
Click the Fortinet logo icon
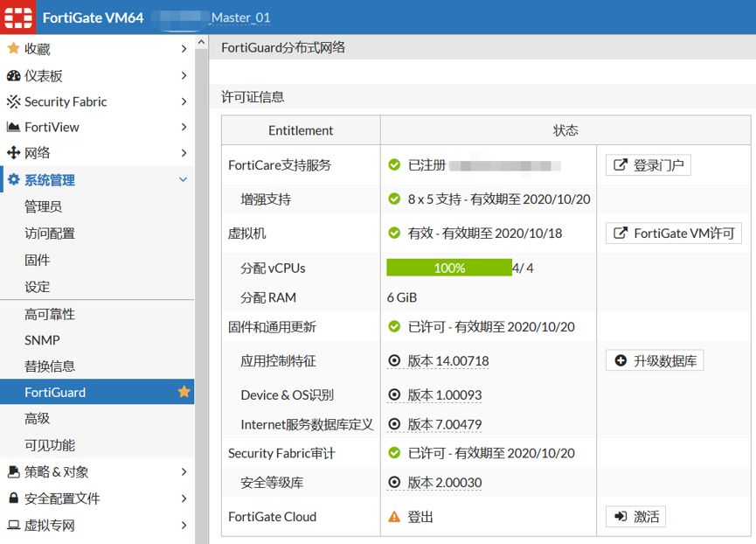coord(18,17)
